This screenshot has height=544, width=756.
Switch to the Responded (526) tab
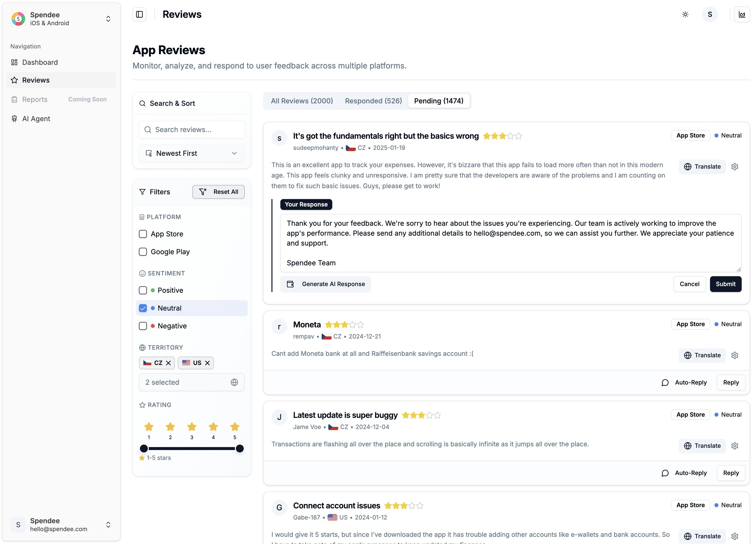[x=373, y=101]
